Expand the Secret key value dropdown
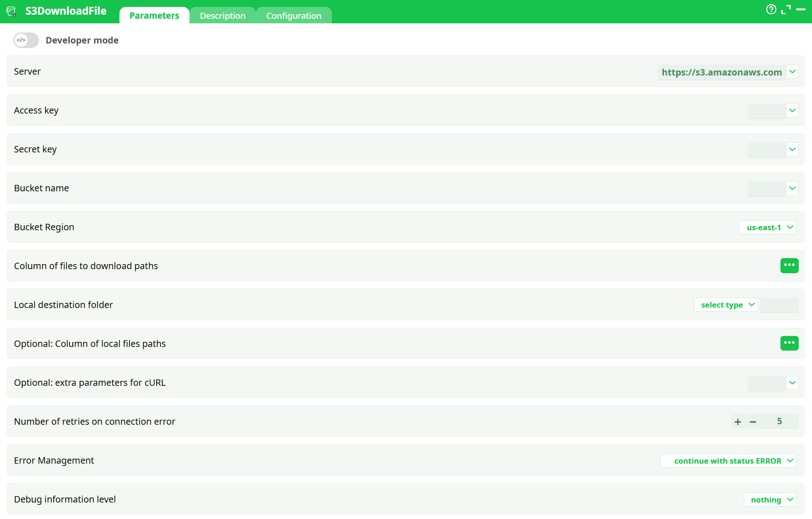Image resolution: width=812 pixels, height=519 pixels. pos(792,150)
